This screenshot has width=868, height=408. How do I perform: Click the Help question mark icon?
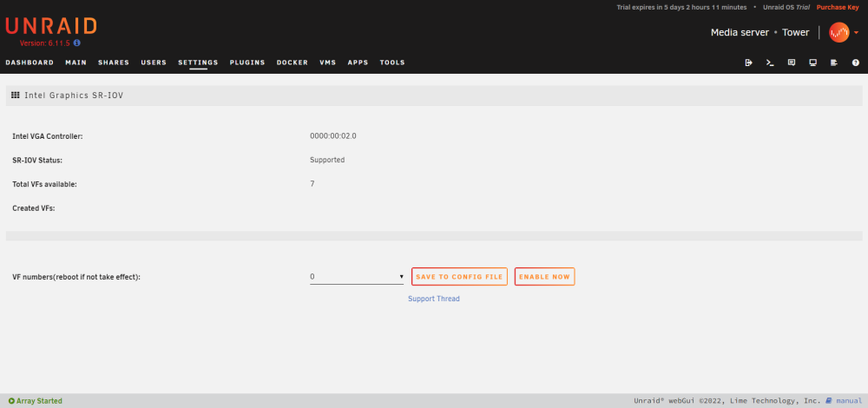(x=855, y=63)
